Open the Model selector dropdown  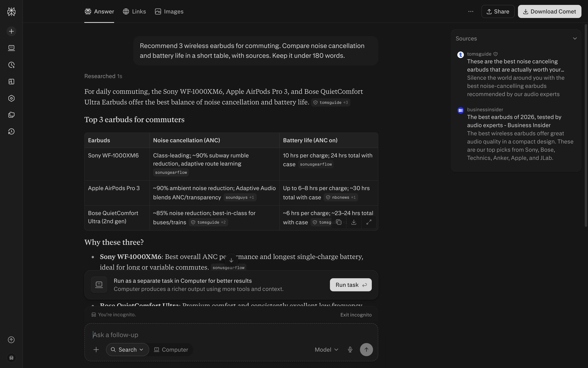326,350
